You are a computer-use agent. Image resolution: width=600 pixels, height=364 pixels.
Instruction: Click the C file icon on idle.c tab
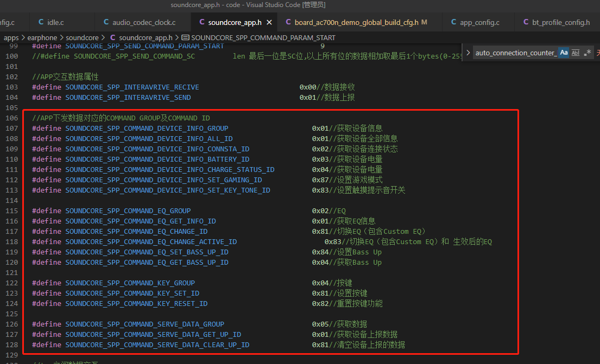click(41, 22)
